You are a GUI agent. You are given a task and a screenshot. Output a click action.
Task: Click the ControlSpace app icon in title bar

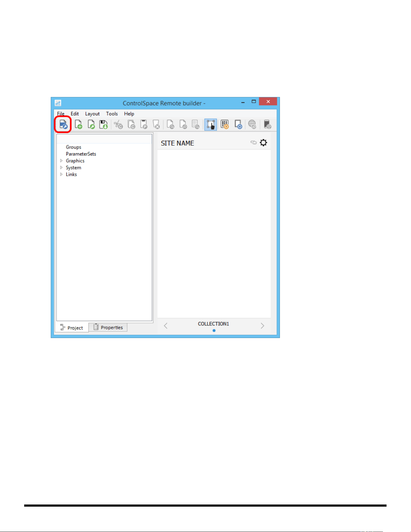point(58,103)
